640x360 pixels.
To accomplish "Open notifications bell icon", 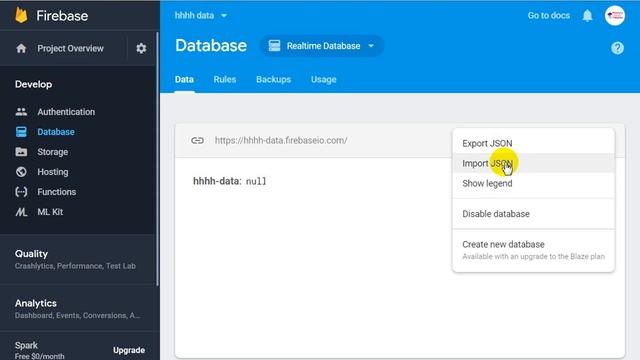I will point(587,16).
